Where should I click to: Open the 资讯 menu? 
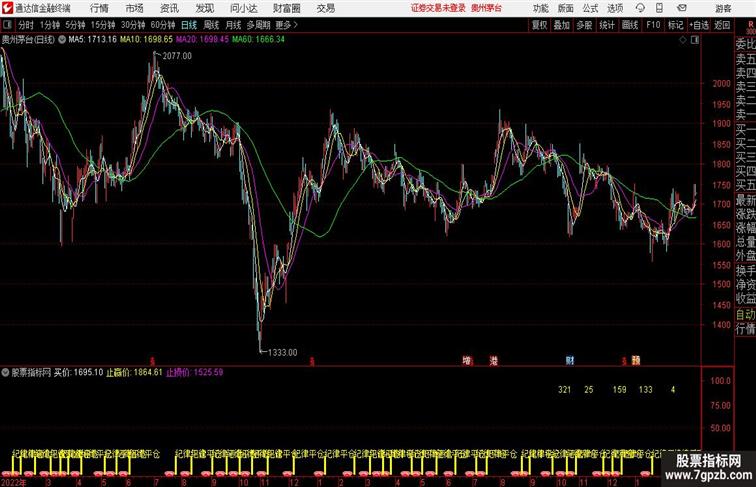tap(169, 8)
